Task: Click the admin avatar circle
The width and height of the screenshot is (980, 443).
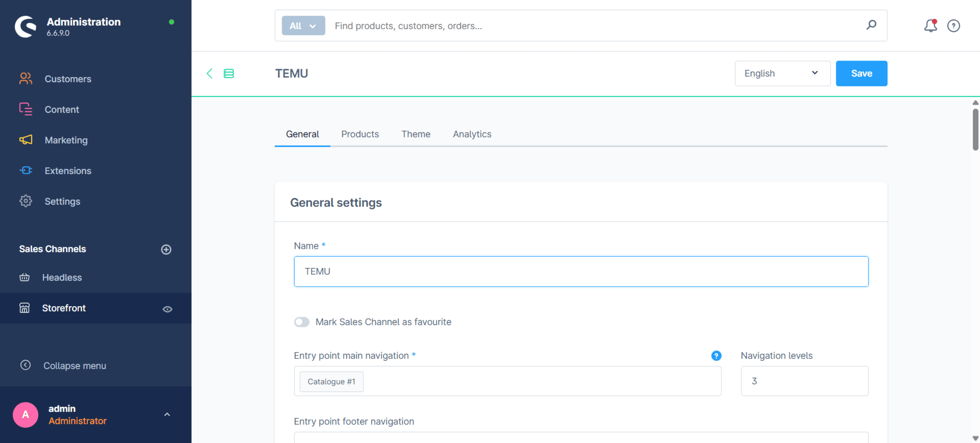Action: (x=25, y=415)
